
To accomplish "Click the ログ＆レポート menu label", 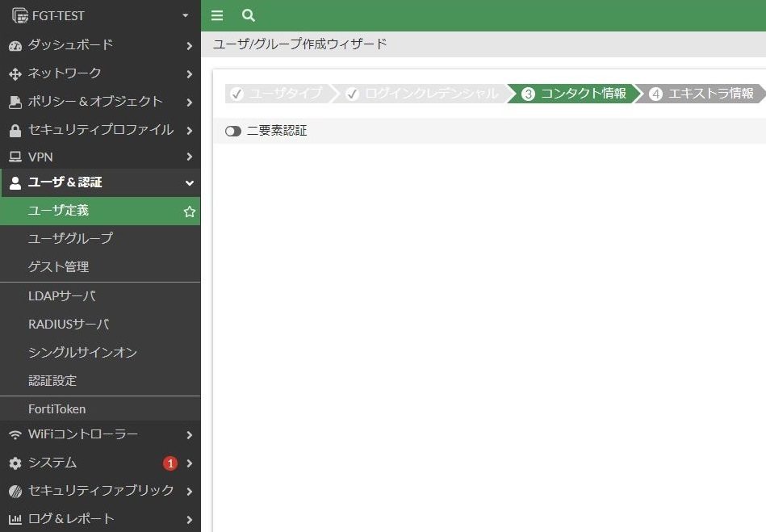I will coord(71,519).
